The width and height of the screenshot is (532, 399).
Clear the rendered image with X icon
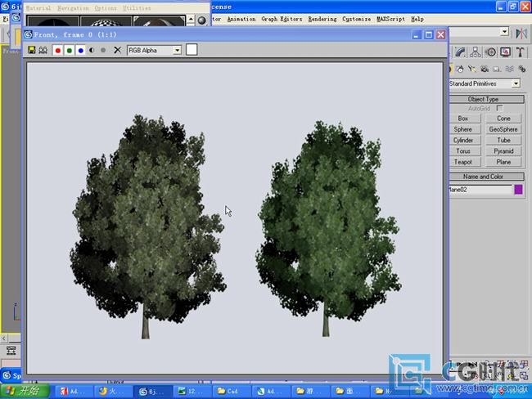[117, 50]
